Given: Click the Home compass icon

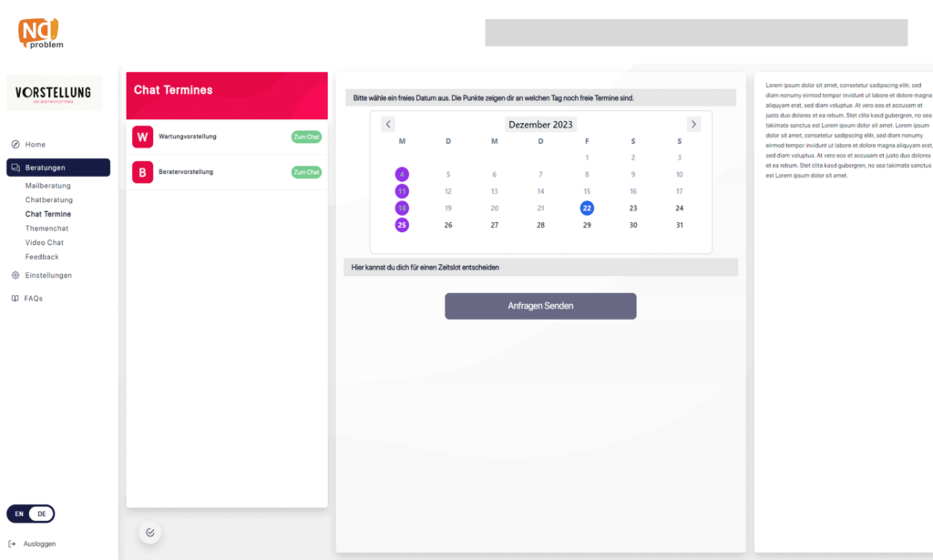Looking at the screenshot, I should coord(15,145).
